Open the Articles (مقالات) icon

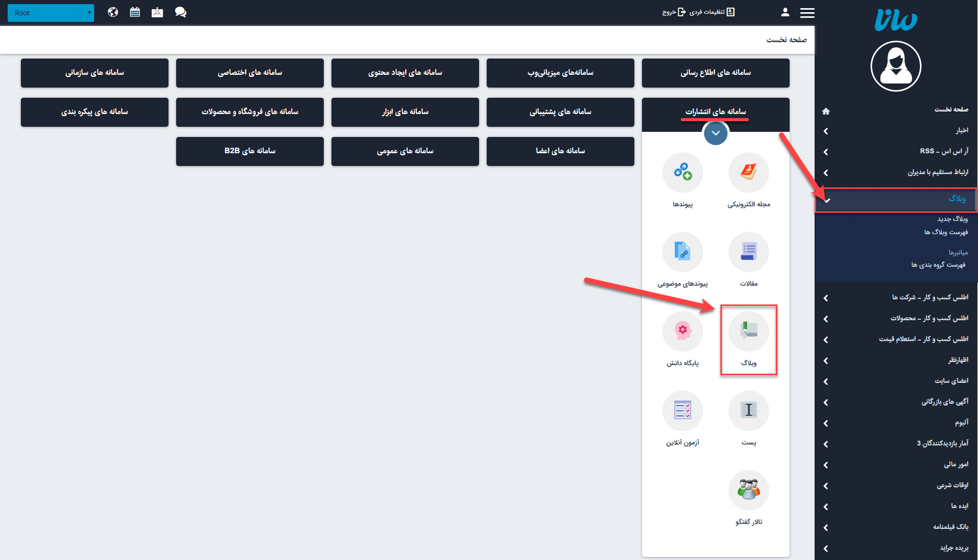click(748, 253)
